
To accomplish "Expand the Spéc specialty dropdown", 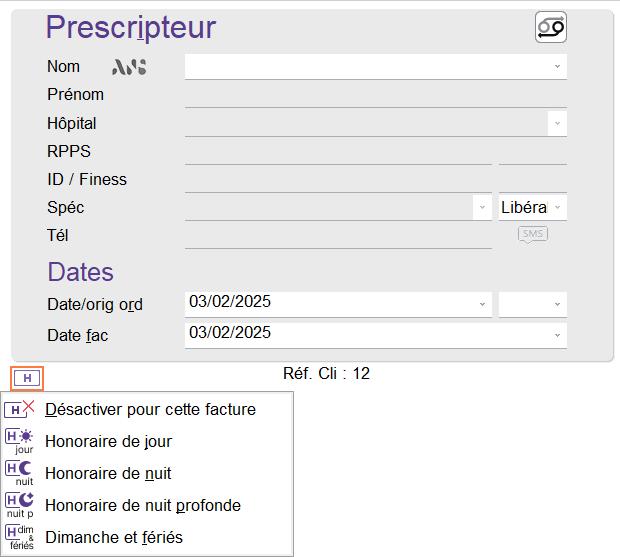I will 482,208.
